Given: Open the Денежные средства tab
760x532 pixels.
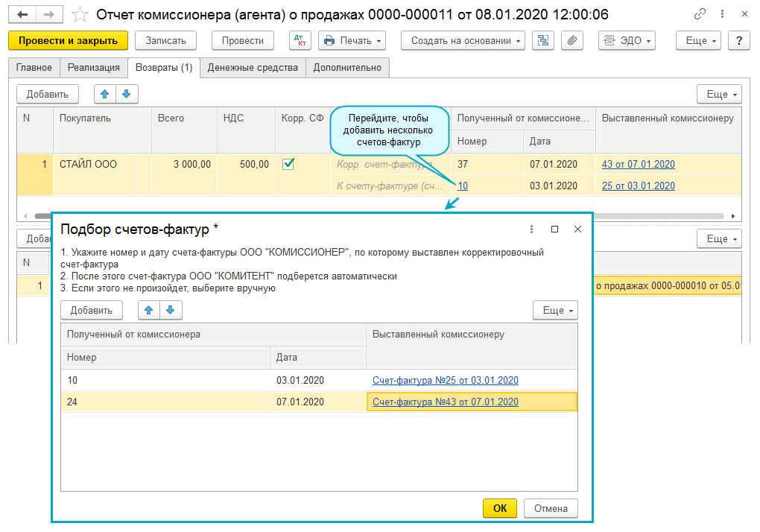Looking at the screenshot, I should click(253, 67).
